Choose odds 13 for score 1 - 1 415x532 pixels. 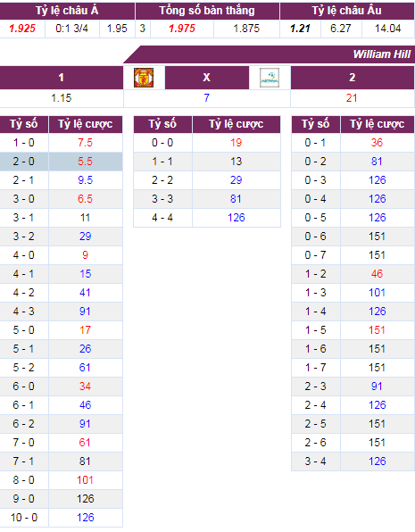[237, 162]
